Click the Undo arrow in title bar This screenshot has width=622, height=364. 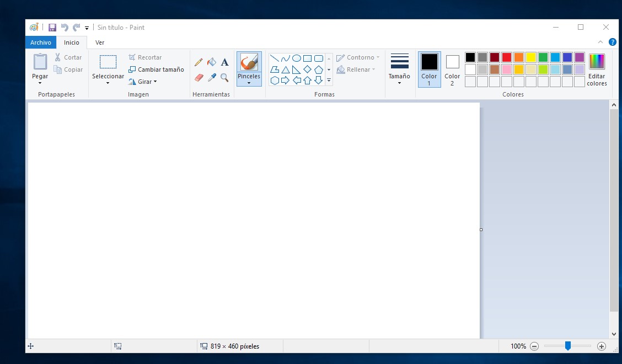click(x=65, y=28)
